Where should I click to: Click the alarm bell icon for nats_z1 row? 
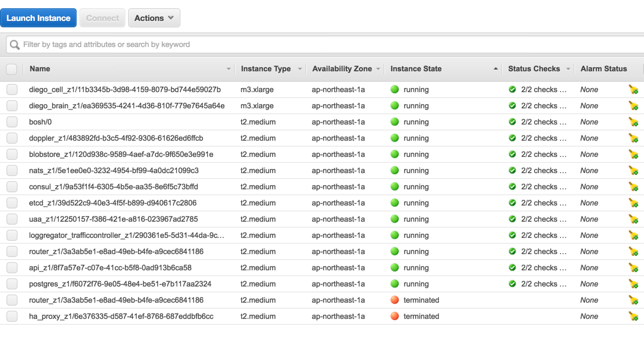(x=634, y=171)
